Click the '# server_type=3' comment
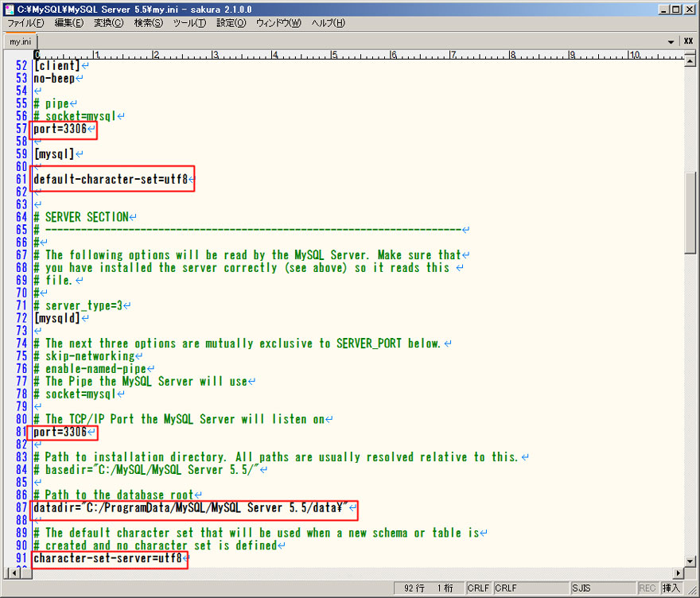The width and height of the screenshot is (700, 598). (78, 305)
